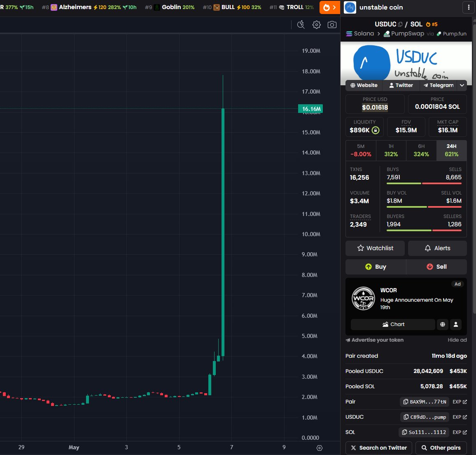This screenshot has width=476, height=455.
Task: Click the TRADERS 2,349 value
Action: point(358,225)
